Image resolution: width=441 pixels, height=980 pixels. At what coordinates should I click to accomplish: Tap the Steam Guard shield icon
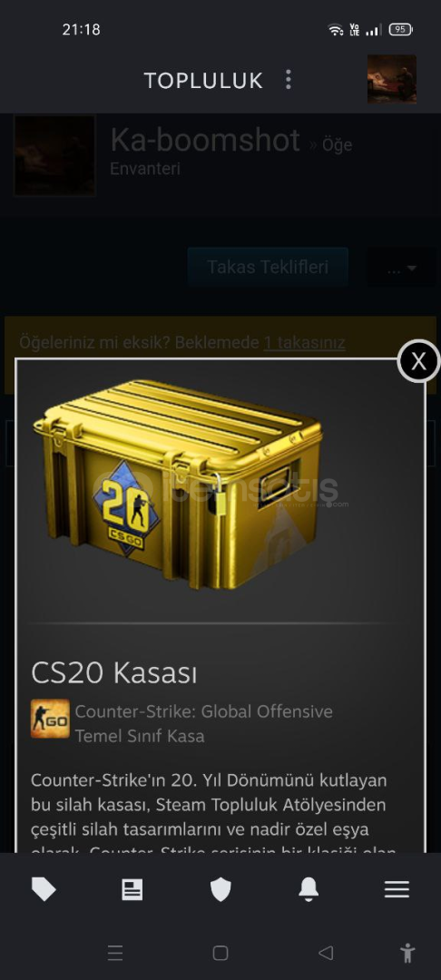220,889
